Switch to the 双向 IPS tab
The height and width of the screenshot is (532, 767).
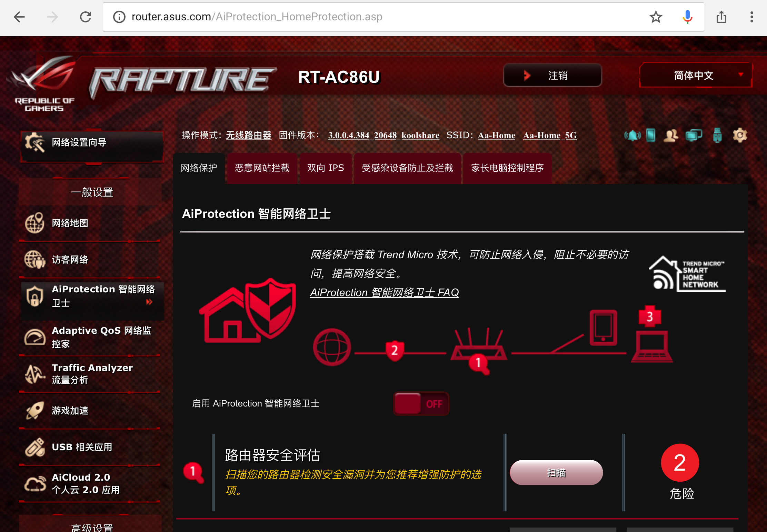click(326, 168)
